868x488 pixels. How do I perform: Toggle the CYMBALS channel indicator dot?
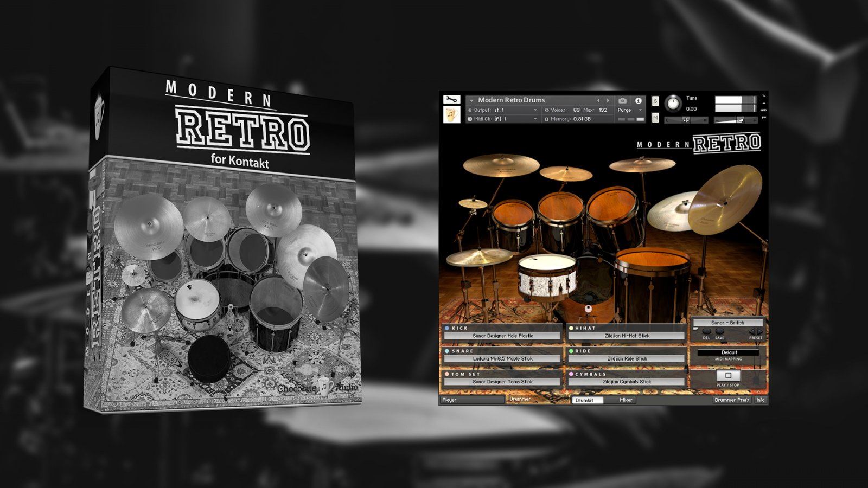point(571,374)
